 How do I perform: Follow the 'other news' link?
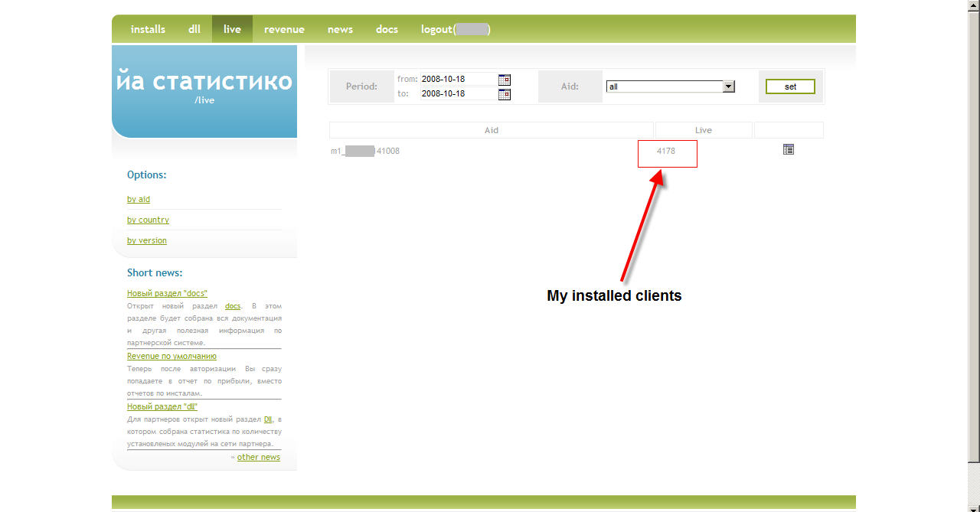(x=259, y=457)
